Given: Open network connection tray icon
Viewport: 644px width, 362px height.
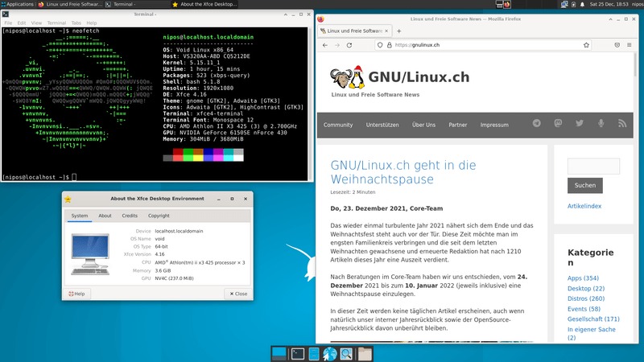Looking at the screenshot, I should pyautogui.click(x=564, y=5).
